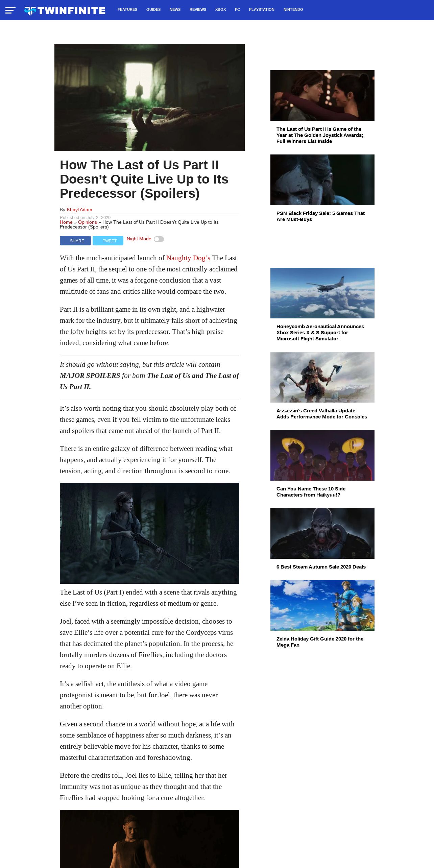Click the Night Mode label
The image size is (434, 868).
(x=139, y=239)
